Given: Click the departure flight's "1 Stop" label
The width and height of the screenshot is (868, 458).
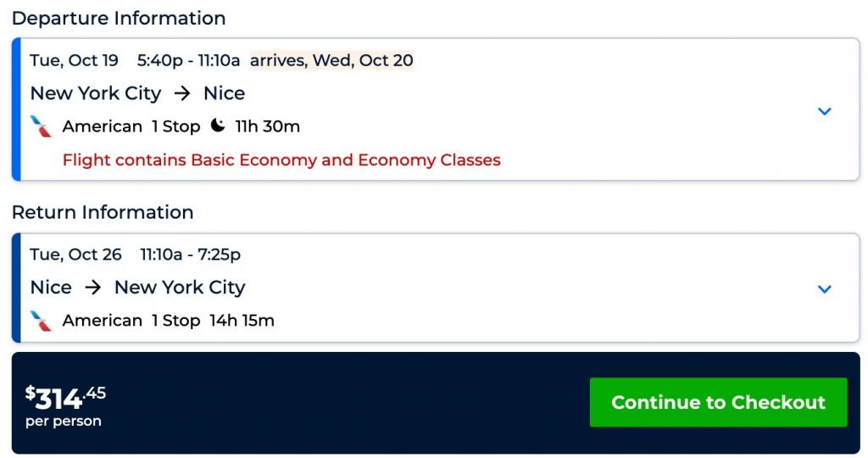Looking at the screenshot, I should [175, 126].
